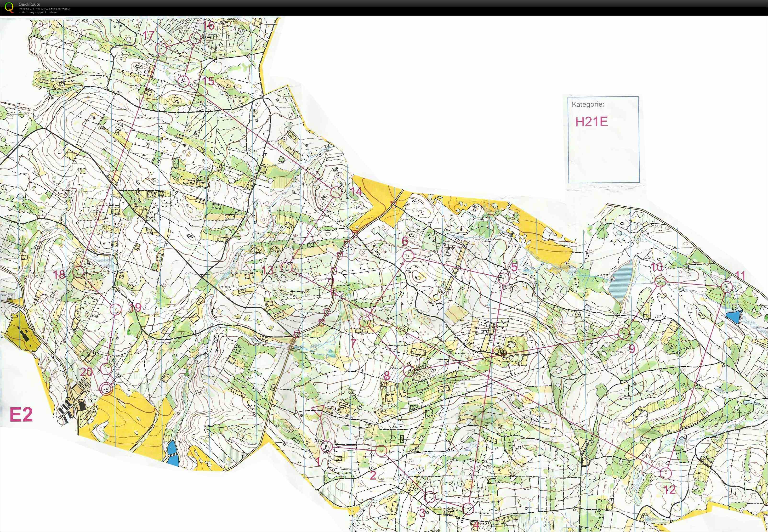Select control number 12 label
Image resolution: width=768 pixels, height=532 pixels.
(670, 490)
